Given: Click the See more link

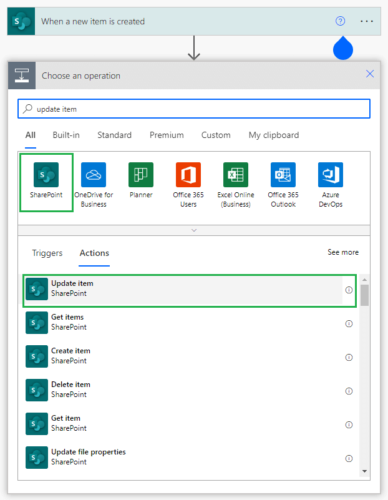Looking at the screenshot, I should pyautogui.click(x=343, y=252).
